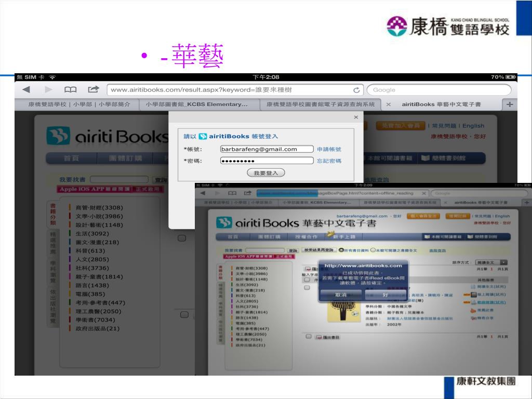
Task: Open 本館可閱讀書籍 nav item in main window
Action: [390, 158]
